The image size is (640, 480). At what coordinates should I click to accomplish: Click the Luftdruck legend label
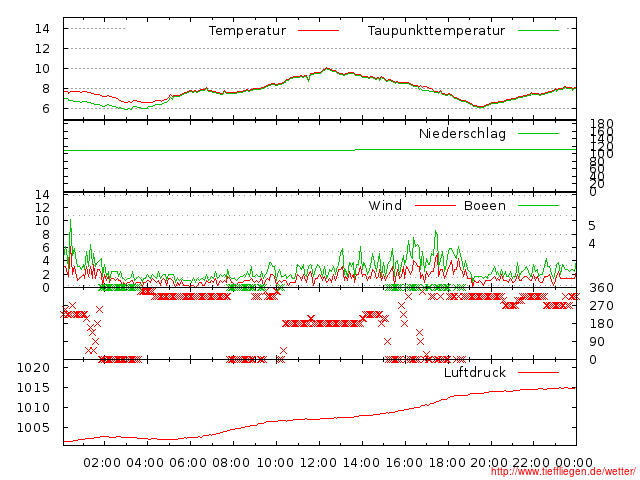click(x=475, y=372)
